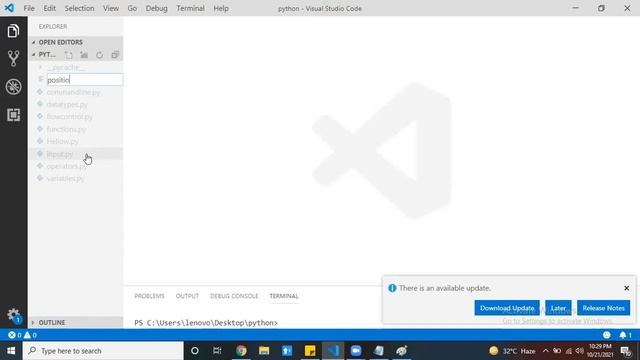
Task: Click the info icon in update notification
Action: point(392,288)
